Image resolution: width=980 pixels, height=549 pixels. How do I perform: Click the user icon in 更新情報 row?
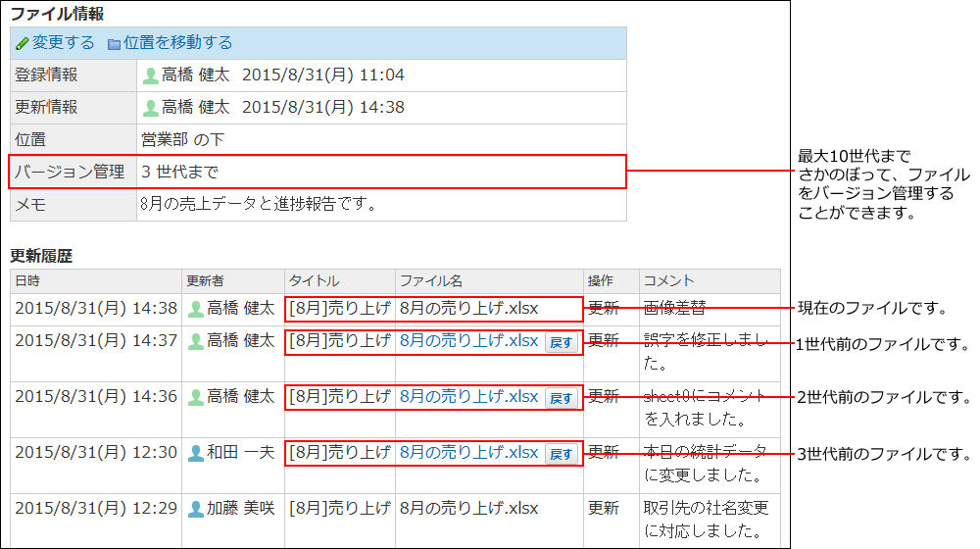[x=151, y=108]
